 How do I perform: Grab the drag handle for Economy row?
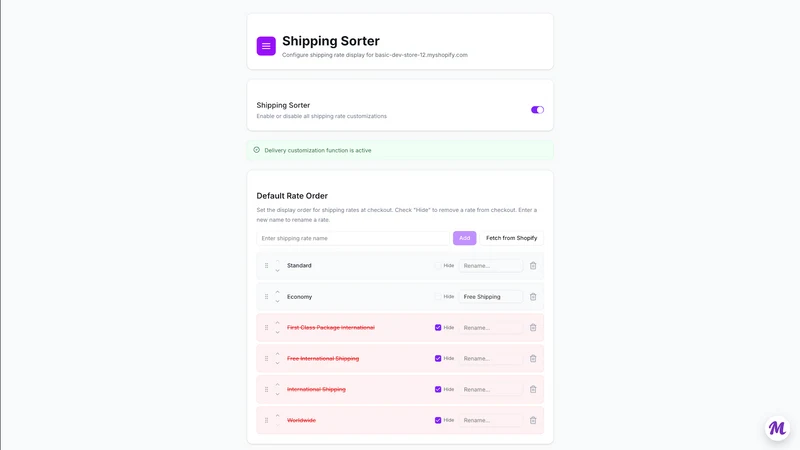(x=266, y=297)
